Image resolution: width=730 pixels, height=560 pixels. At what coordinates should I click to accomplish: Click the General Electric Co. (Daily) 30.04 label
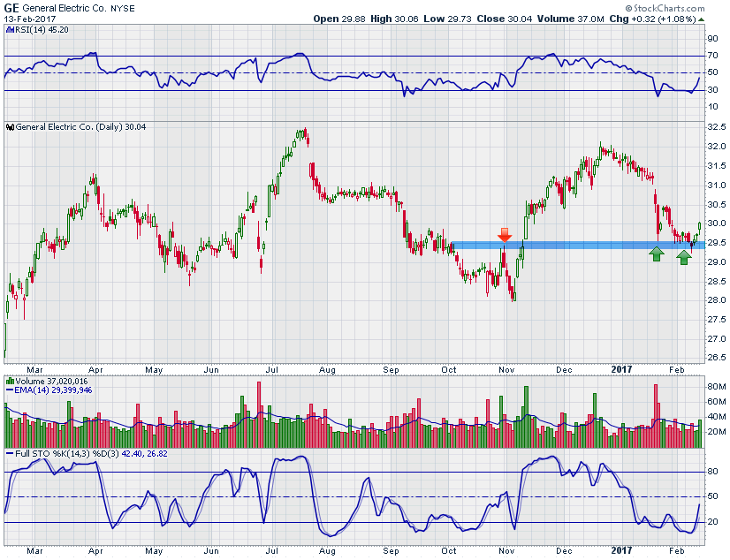(x=80, y=127)
